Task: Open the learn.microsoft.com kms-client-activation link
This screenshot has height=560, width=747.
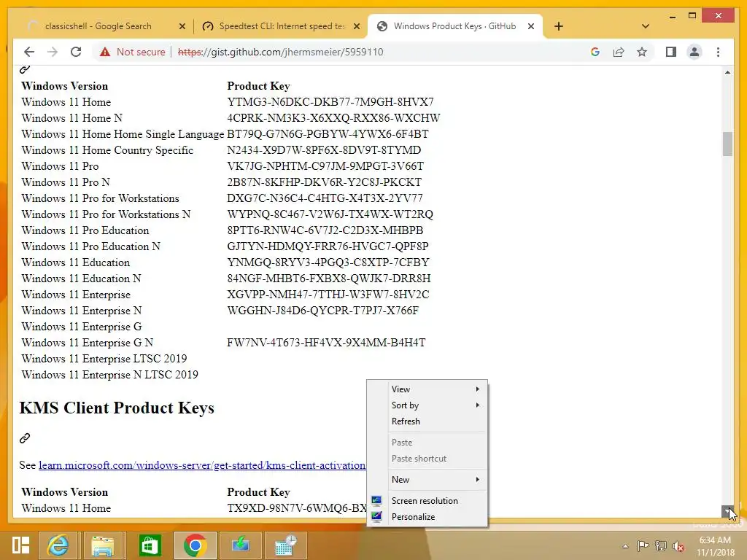Action: 202,465
